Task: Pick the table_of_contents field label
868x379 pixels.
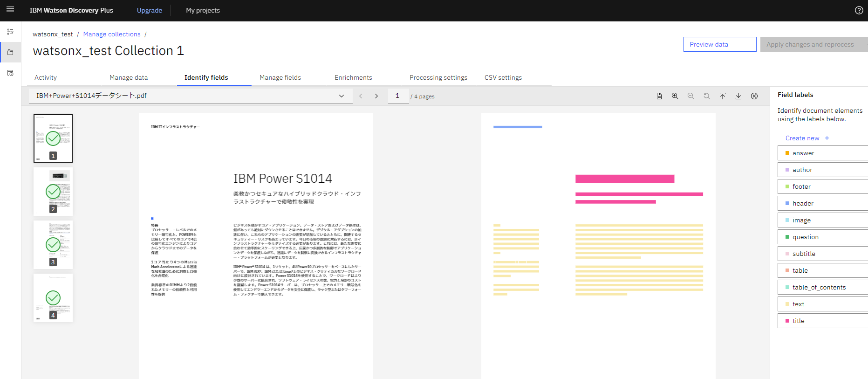Action: point(823,287)
